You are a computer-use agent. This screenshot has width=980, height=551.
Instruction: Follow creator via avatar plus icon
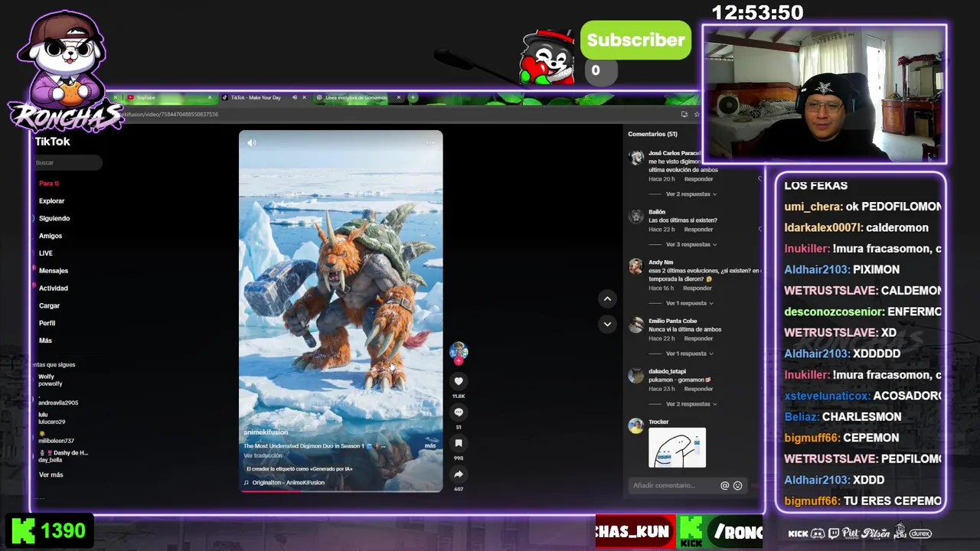click(459, 361)
